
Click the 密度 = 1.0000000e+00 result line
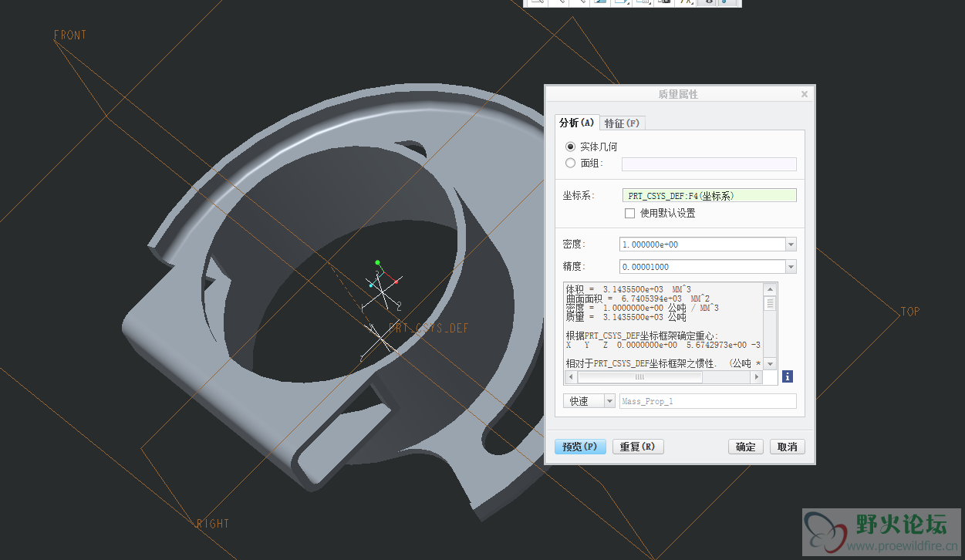[643, 309]
